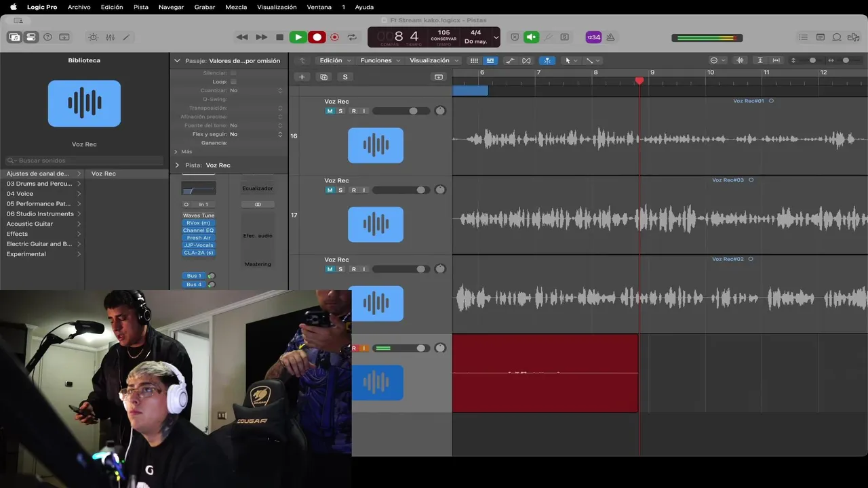
Task: Click the horizontal auto zoom button
Action: [776, 60]
